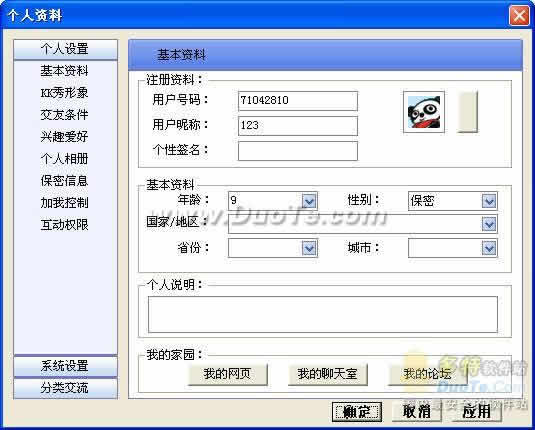
Task: Close the 个人资料 dialog window
Action: [519, 16]
